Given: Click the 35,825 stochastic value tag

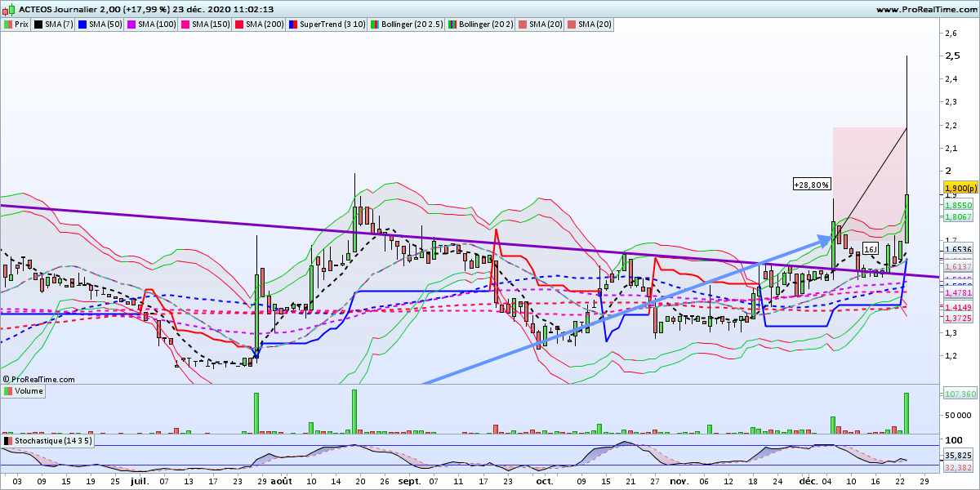Looking at the screenshot, I should (957, 456).
